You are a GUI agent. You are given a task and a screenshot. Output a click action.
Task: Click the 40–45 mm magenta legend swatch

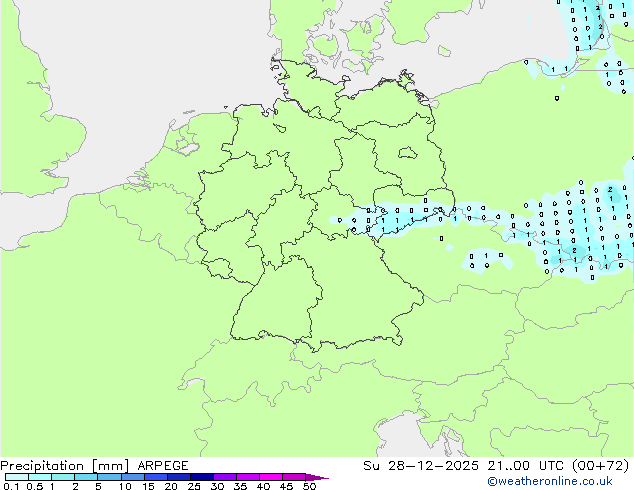[x=271, y=477]
